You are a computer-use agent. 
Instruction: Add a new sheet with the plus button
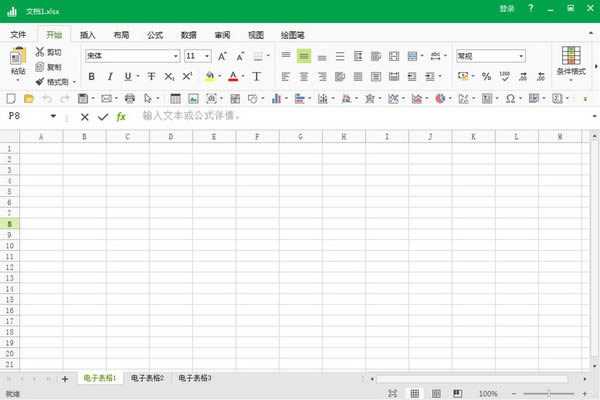[65, 379]
